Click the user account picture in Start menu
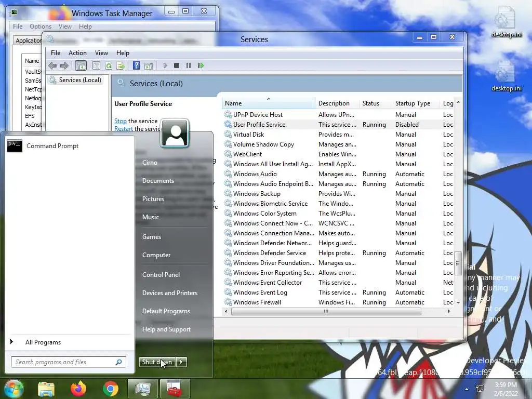 tap(175, 134)
